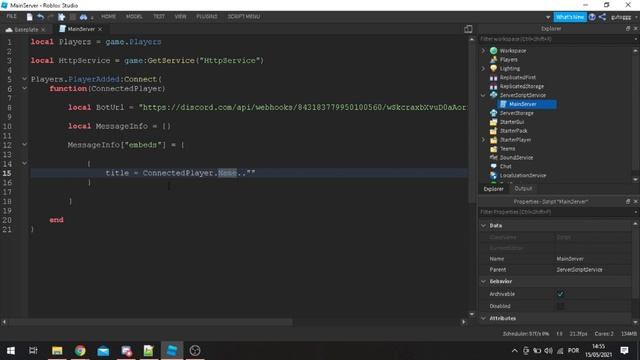Click the New file icon in toolbar

coord(29,17)
